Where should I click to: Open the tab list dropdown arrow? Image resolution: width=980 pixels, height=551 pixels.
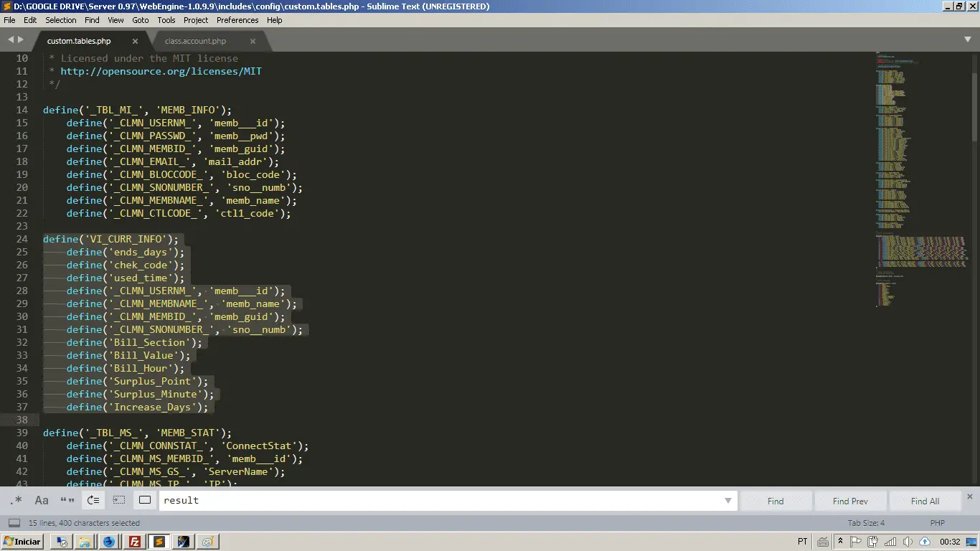click(968, 39)
